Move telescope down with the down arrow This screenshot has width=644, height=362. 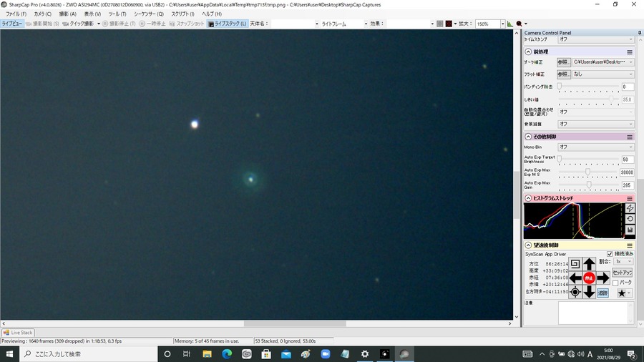pyautogui.click(x=589, y=292)
